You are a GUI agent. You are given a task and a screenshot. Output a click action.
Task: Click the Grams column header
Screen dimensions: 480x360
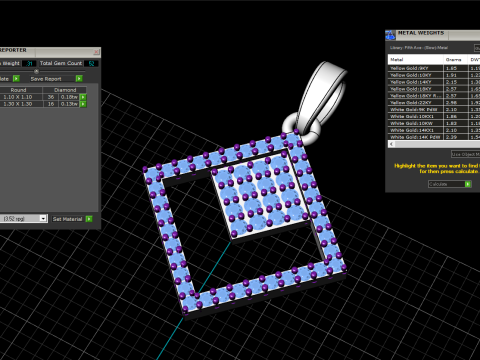455,60
